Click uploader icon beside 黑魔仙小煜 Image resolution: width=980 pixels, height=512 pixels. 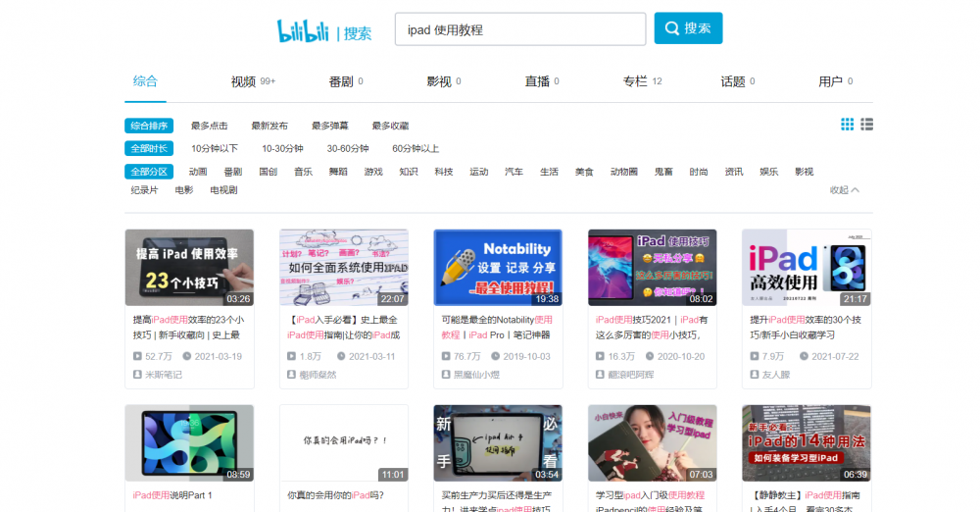(446, 374)
